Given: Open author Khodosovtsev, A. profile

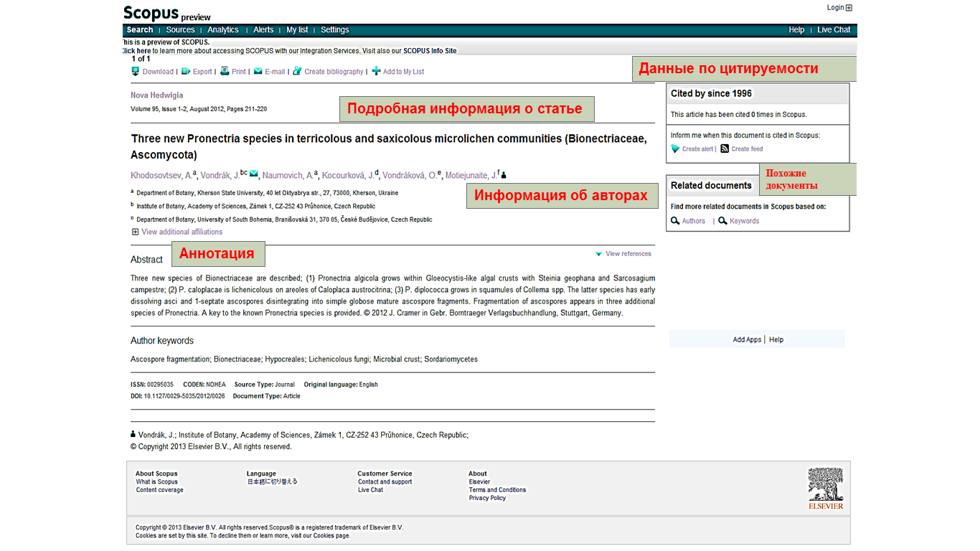Looking at the screenshot, I should point(161,176).
